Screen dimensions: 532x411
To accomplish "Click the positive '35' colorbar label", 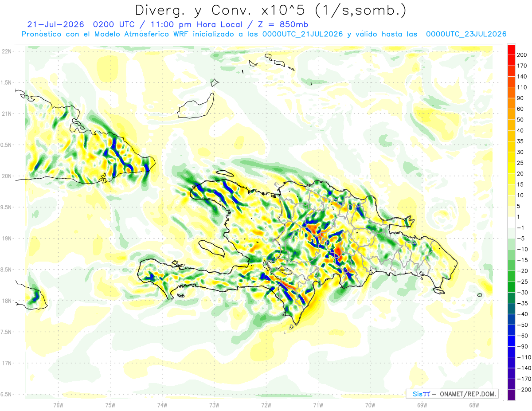I will coord(521,141).
